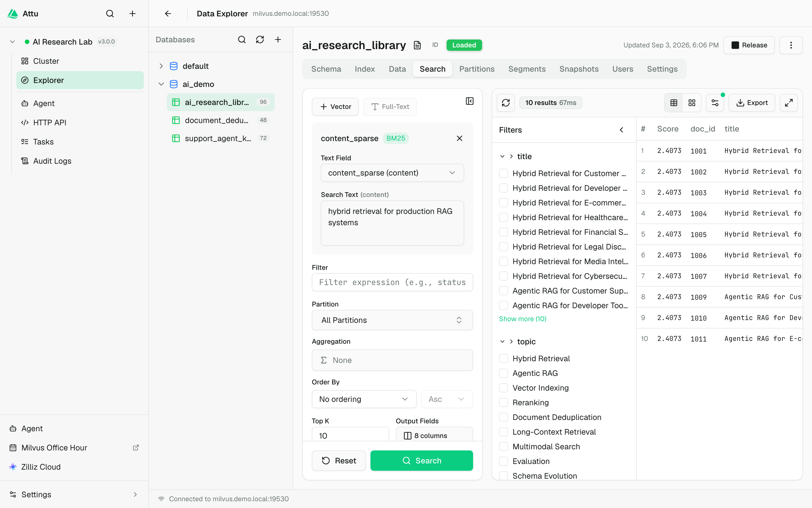Open HTTP API page
This screenshot has height=508, width=812.
pyautogui.click(x=80, y=123)
